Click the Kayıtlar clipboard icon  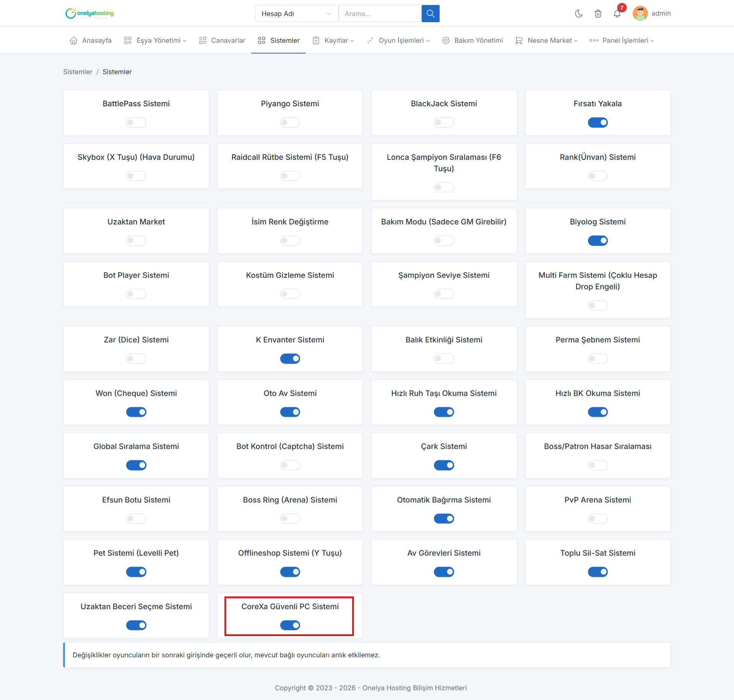[316, 41]
